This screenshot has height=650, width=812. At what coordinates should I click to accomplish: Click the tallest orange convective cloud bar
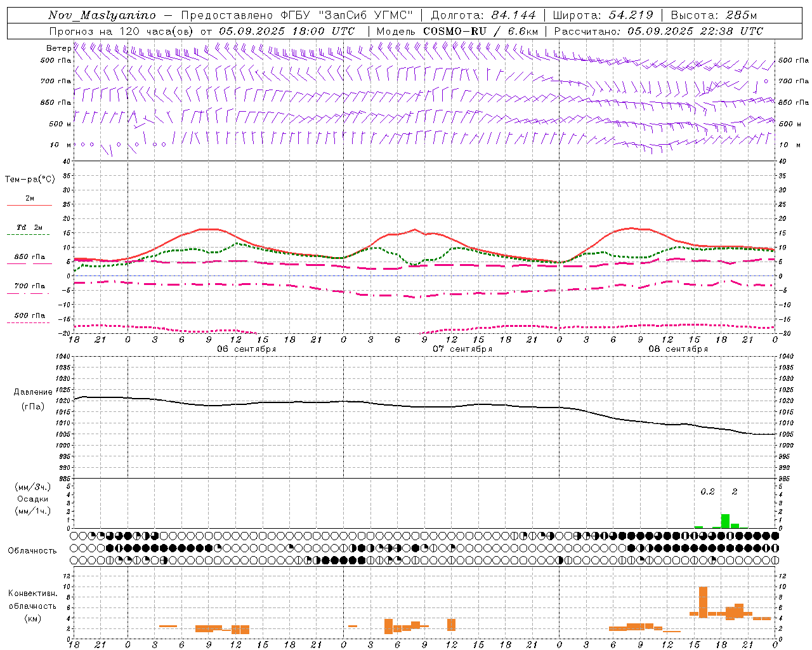pos(703,602)
